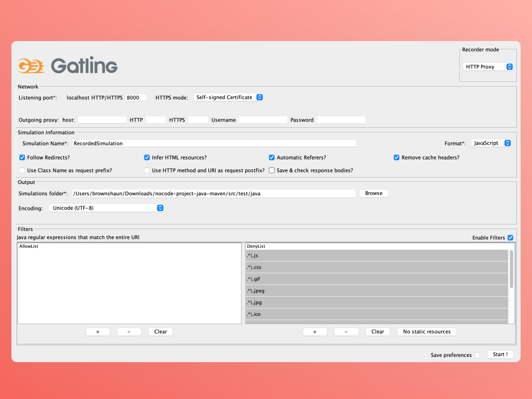This screenshot has width=532, height=399.
Task: Click the Gatling logo icon
Action: coord(31,66)
